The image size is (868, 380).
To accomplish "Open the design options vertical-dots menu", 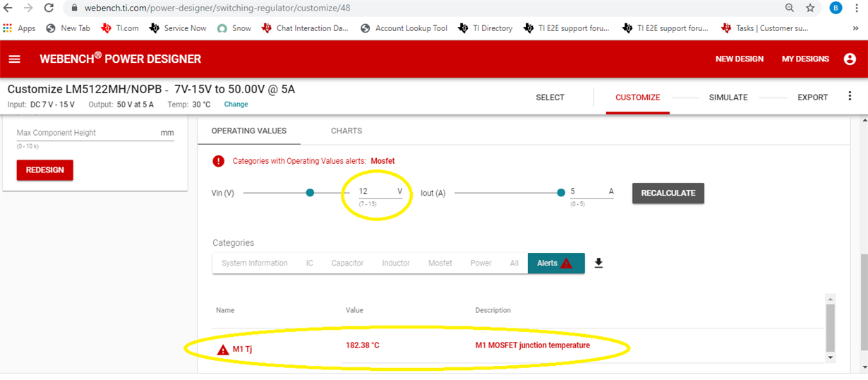I will 850,97.
